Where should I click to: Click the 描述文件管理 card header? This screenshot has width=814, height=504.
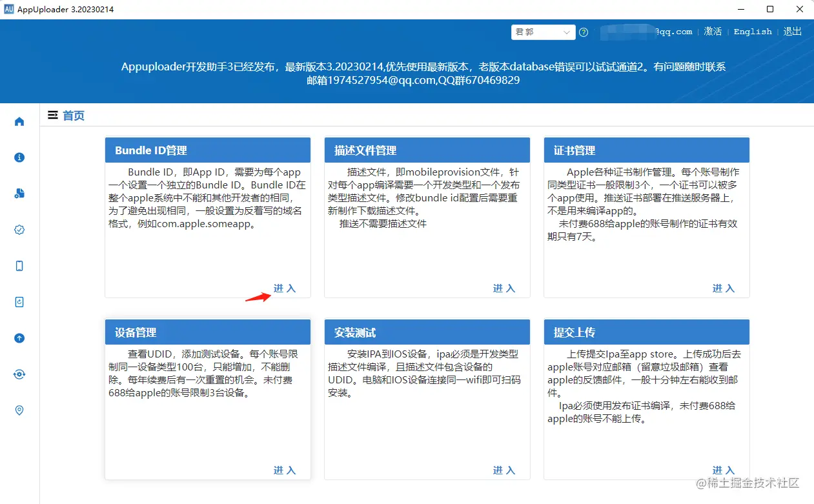click(x=427, y=150)
